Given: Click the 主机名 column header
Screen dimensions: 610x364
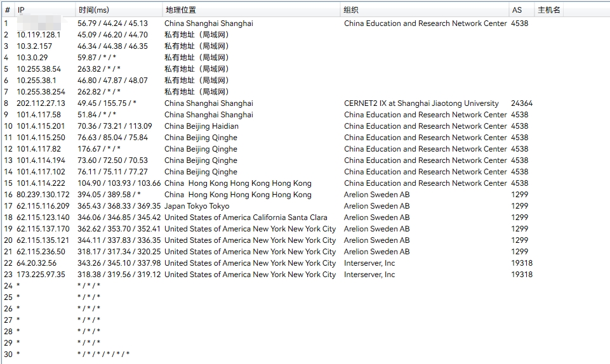Looking at the screenshot, I should 548,10.
